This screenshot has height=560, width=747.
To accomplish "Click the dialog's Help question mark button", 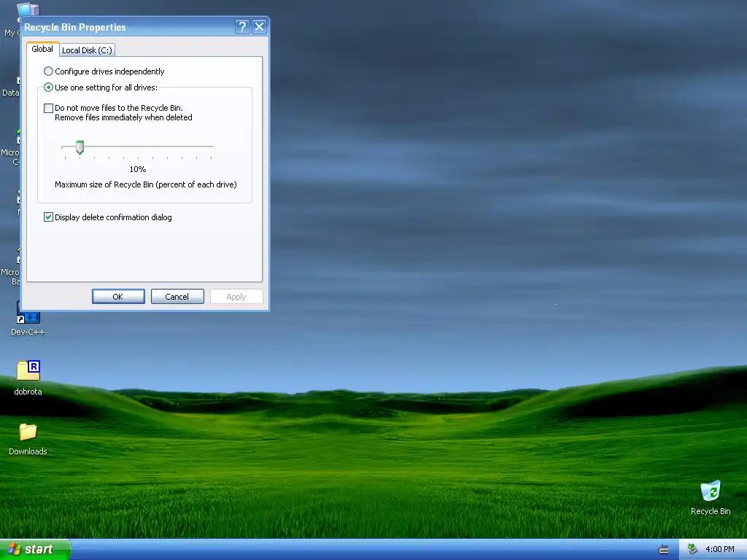I will [x=242, y=27].
